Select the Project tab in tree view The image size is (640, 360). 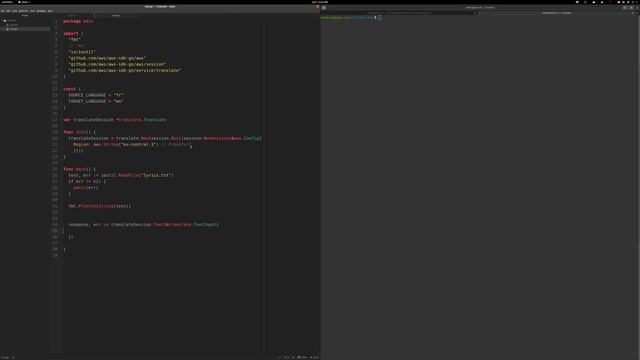(25, 16)
